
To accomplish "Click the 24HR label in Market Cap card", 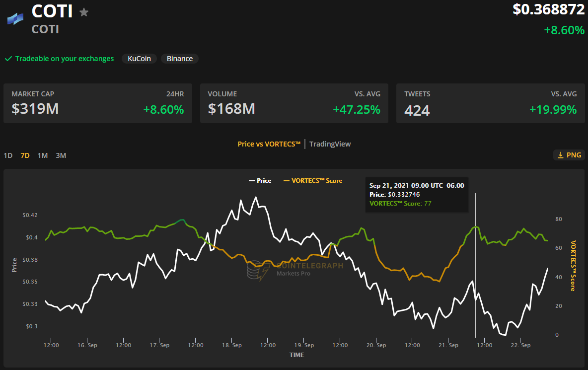I will click(x=175, y=94).
